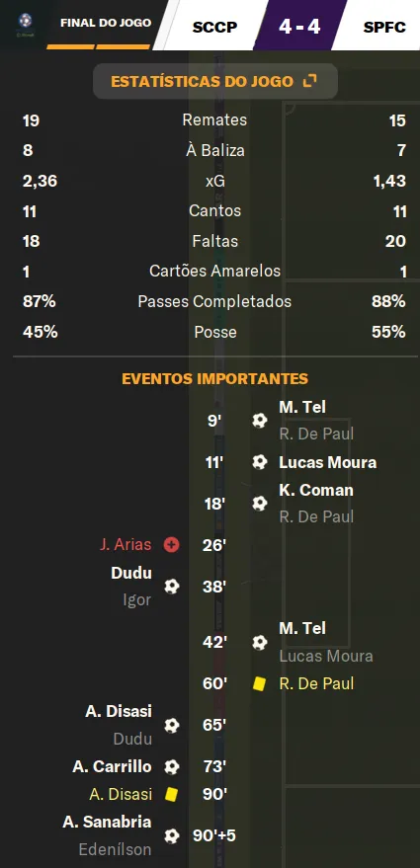420x868 pixels.
Task: Select the xG statistic row
Action: (214, 181)
